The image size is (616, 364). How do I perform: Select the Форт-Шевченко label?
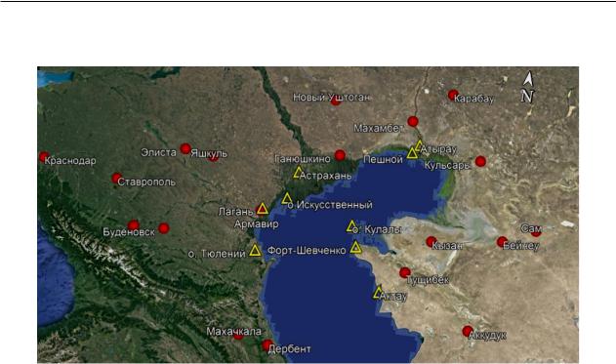coord(307,250)
